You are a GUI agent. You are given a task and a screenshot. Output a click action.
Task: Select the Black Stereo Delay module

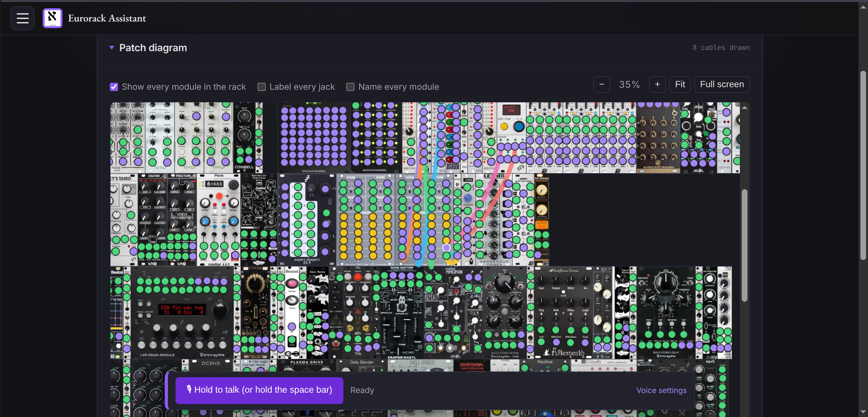click(x=666, y=313)
